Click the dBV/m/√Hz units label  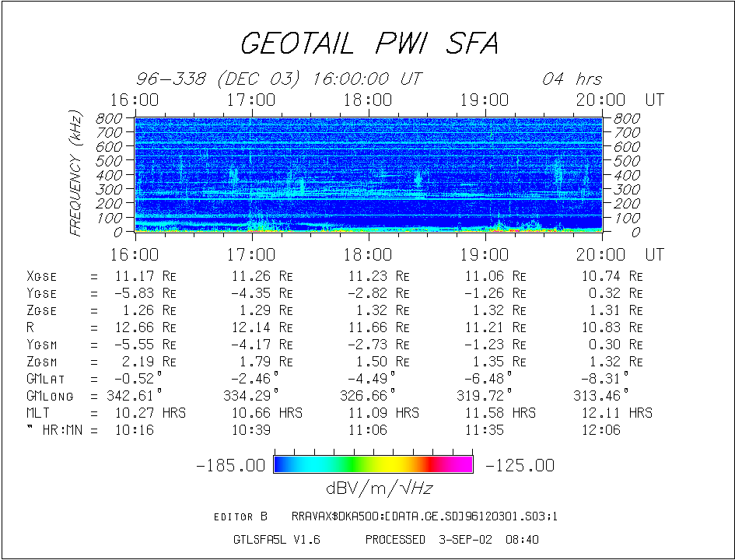coord(379,488)
